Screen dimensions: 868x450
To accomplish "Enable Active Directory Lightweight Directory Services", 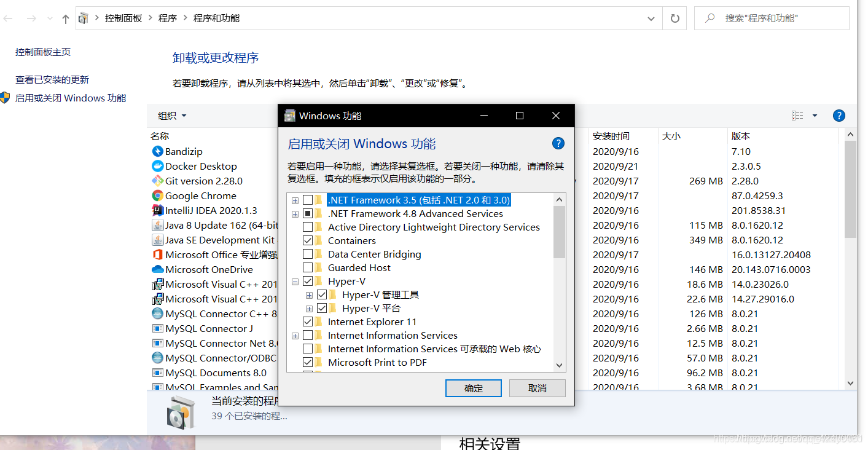I will point(308,227).
